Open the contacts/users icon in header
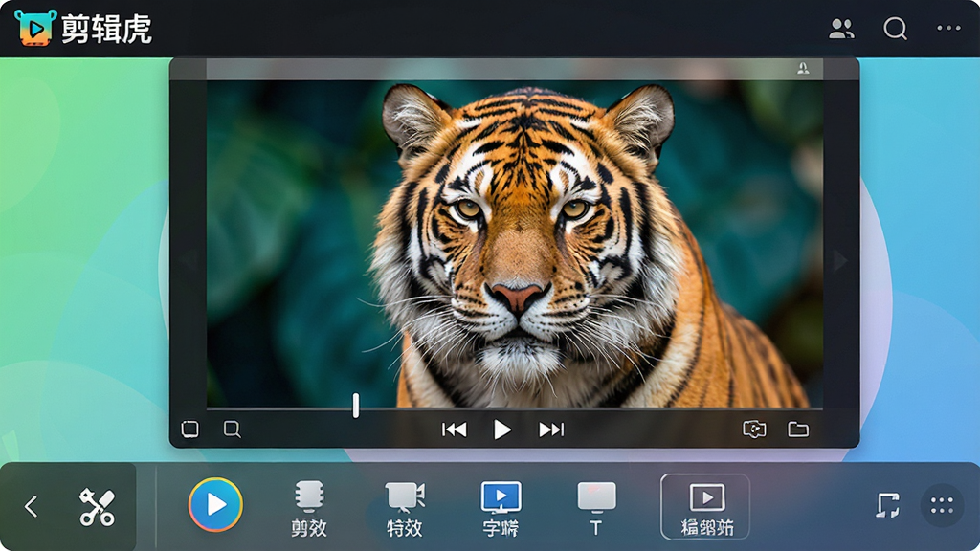The image size is (980, 551). click(x=841, y=29)
